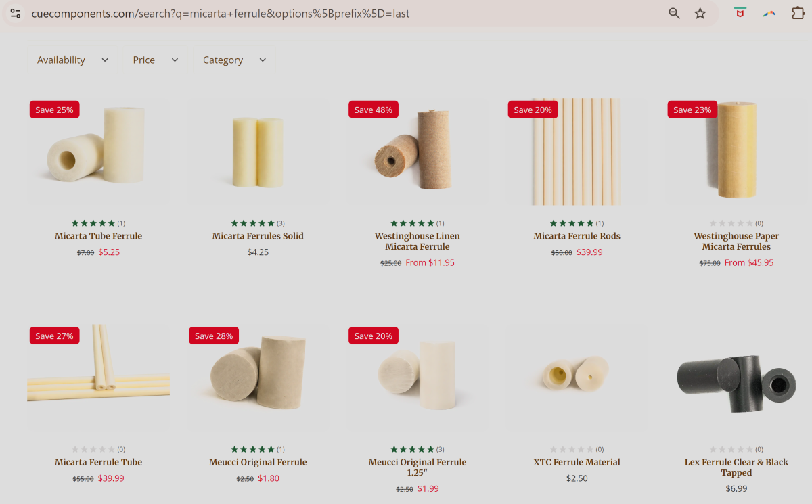The height and width of the screenshot is (504, 812).
Task: Expand the Category filter dropdown
Action: [235, 60]
